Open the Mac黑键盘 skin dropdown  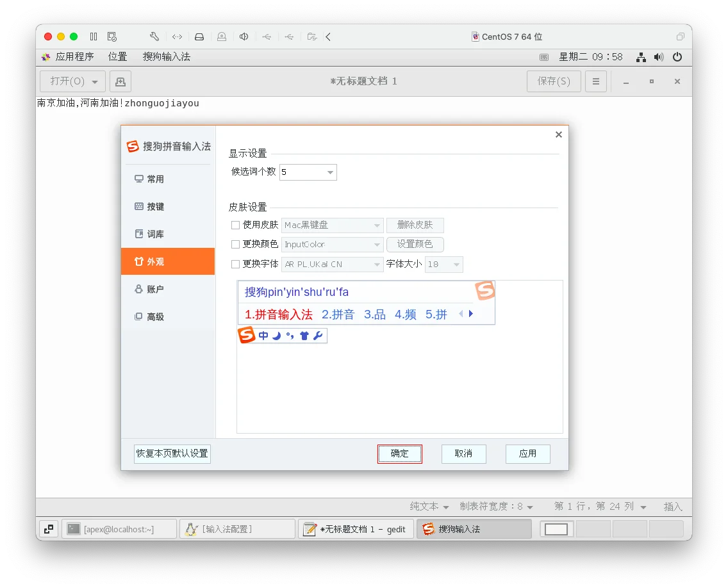click(x=333, y=225)
